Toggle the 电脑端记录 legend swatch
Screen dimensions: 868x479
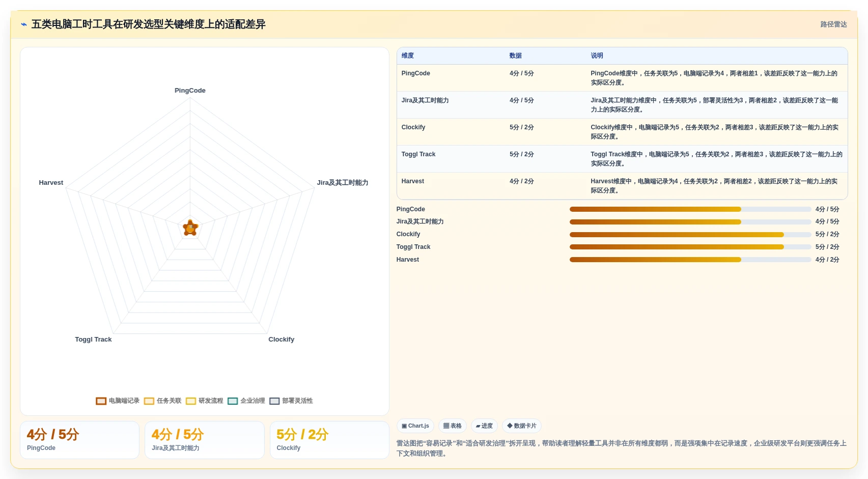pyautogui.click(x=101, y=401)
